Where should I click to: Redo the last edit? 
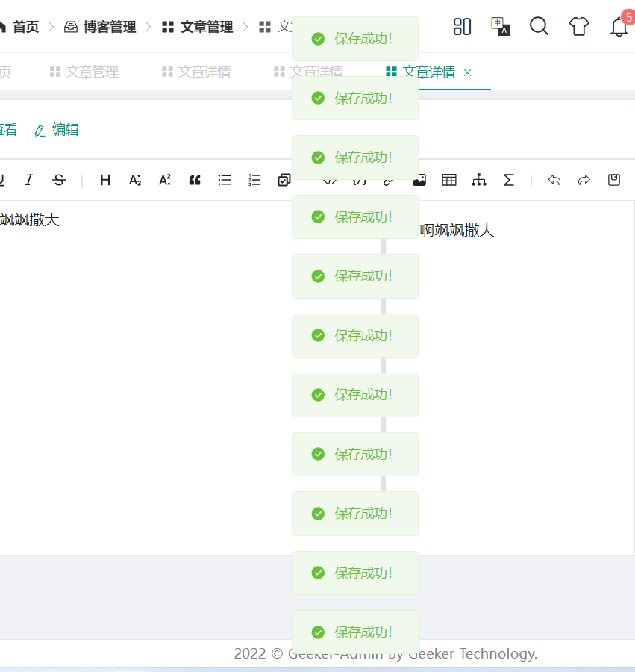click(584, 180)
